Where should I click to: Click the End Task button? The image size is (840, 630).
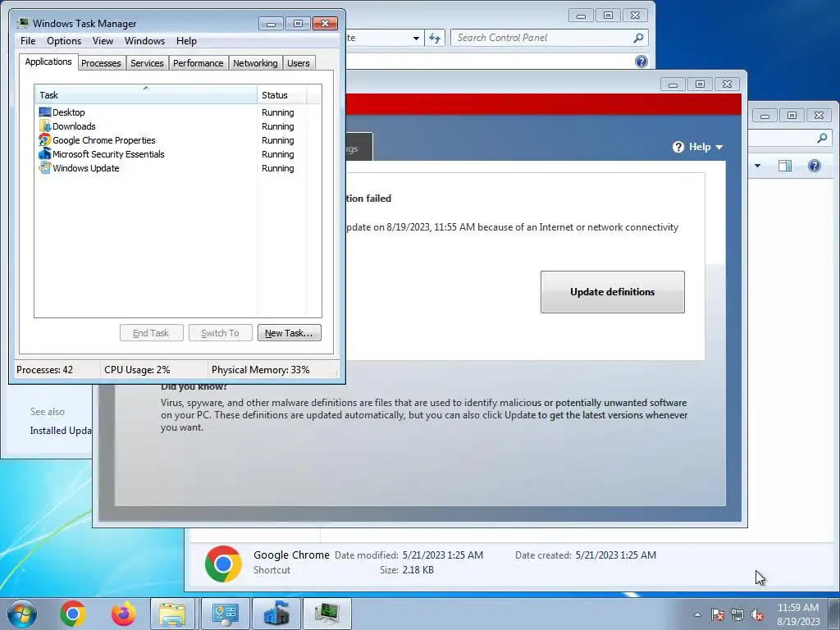(151, 333)
